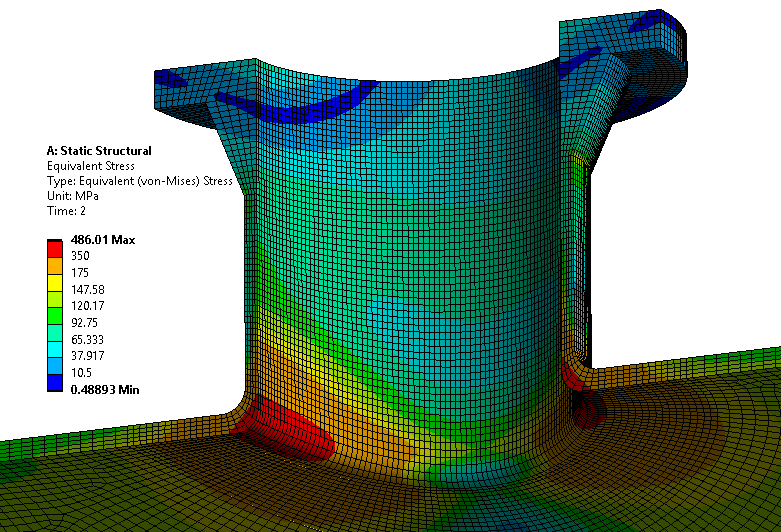
Task: Click the yellow 147.58 legend color band
Action: [x=55, y=283]
